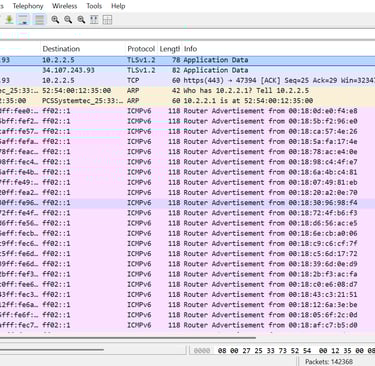Zoom out the packet text (minus magnifier)
This screenshot has height=366, width=375.
[x=68, y=20]
